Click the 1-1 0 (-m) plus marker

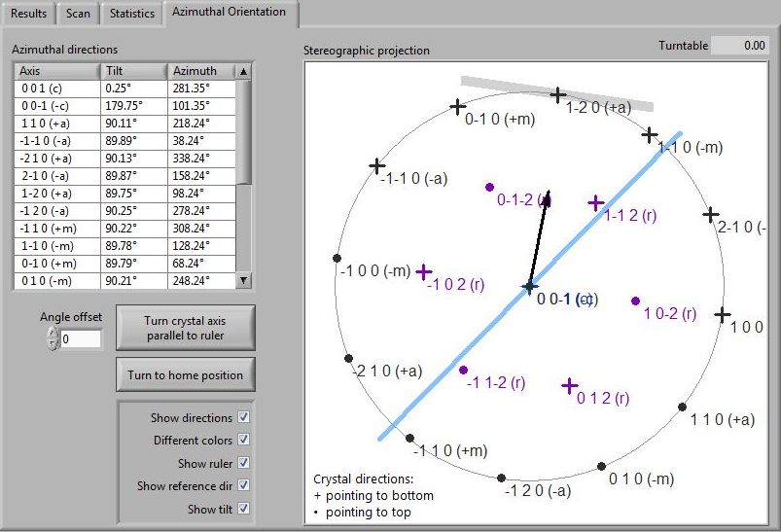click(650, 135)
